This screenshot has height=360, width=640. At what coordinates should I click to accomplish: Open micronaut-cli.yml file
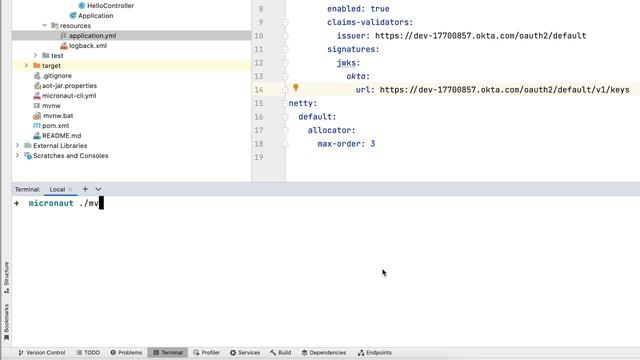(x=69, y=96)
